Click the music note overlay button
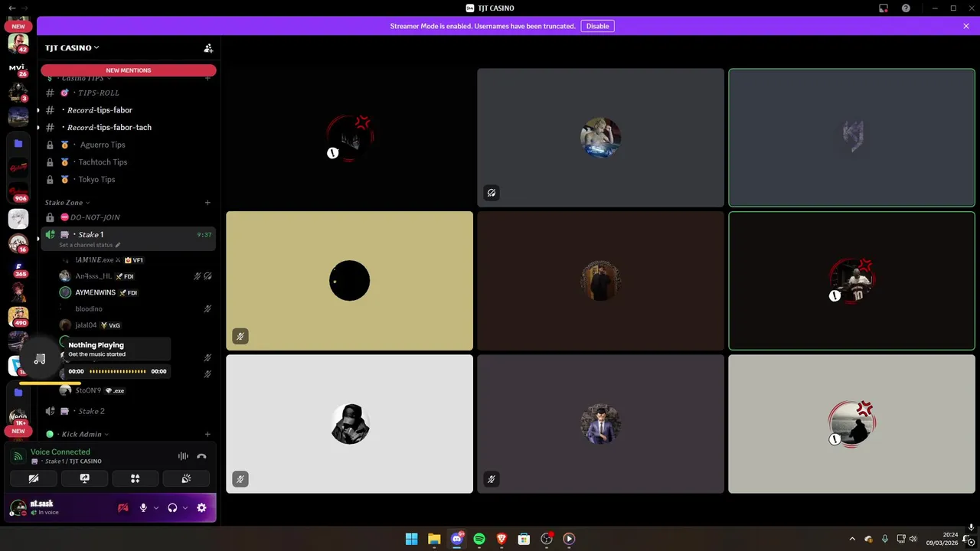This screenshot has width=980, height=551. 40,359
